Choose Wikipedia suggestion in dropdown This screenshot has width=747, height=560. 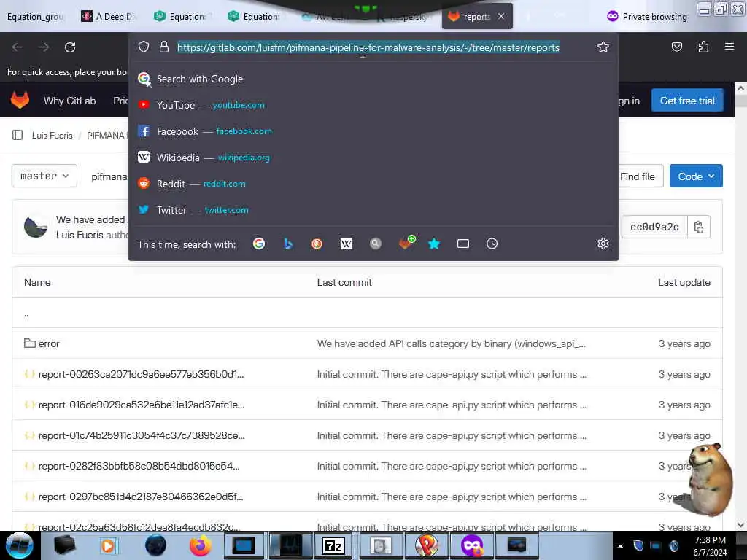(373, 157)
